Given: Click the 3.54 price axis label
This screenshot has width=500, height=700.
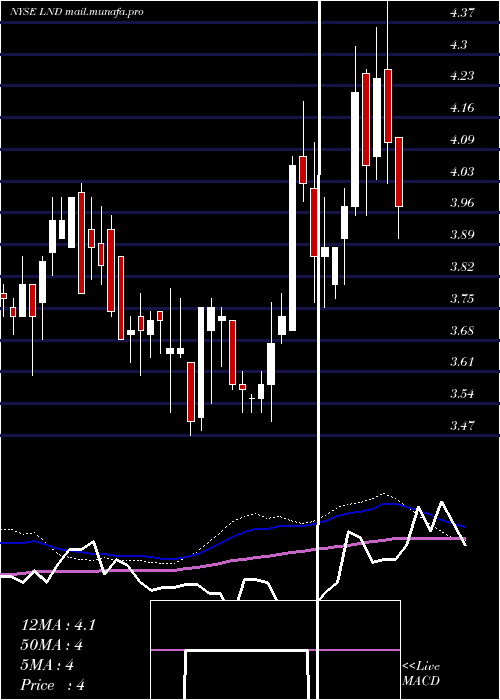Looking at the screenshot, I should pos(462,394).
